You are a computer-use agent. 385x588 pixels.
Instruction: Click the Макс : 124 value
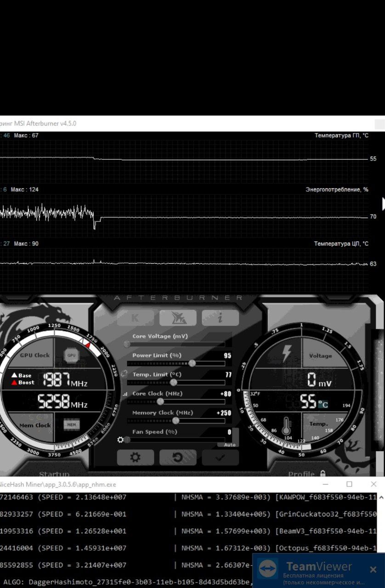click(25, 189)
